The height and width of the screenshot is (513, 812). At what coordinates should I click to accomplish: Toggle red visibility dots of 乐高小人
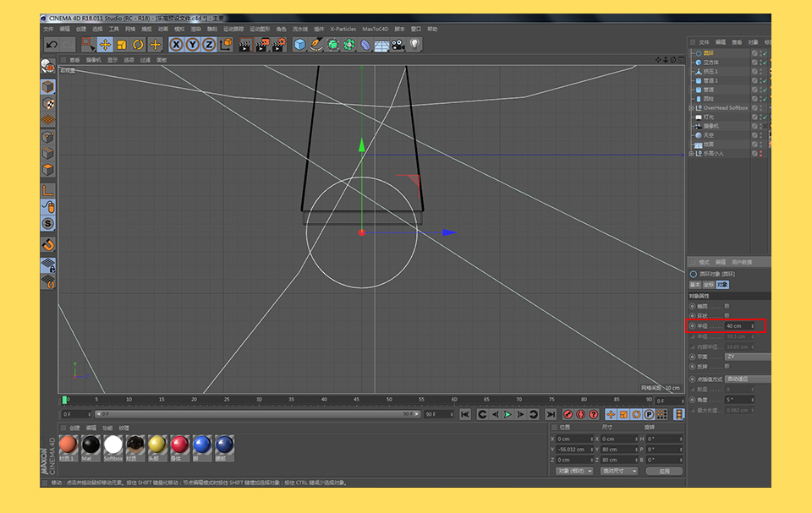[x=760, y=154]
